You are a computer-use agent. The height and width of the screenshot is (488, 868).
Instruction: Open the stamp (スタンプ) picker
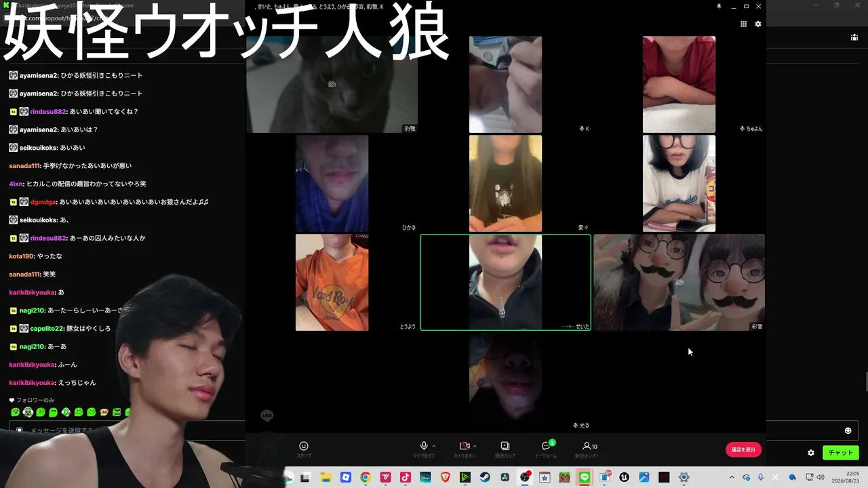pyautogui.click(x=304, y=449)
